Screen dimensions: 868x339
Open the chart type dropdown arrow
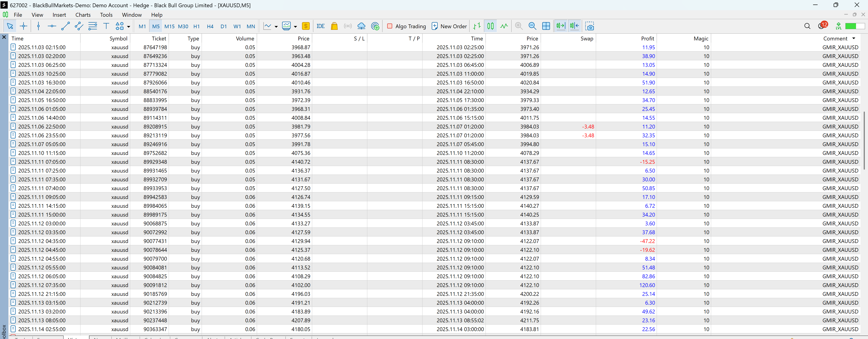click(x=276, y=27)
